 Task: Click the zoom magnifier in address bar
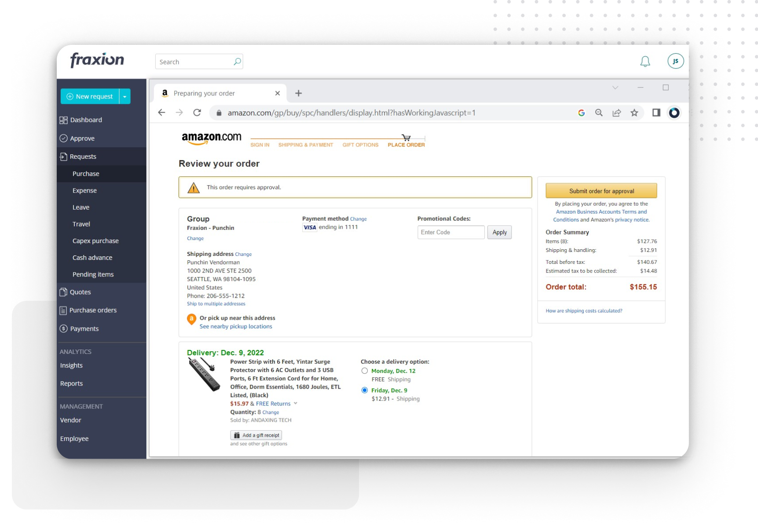pyautogui.click(x=599, y=113)
